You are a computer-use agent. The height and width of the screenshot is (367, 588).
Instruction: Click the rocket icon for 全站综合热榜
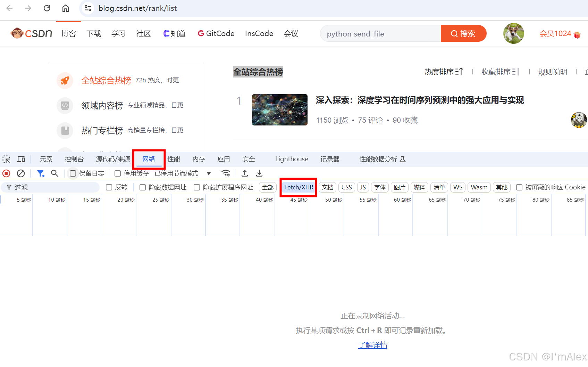(65, 81)
